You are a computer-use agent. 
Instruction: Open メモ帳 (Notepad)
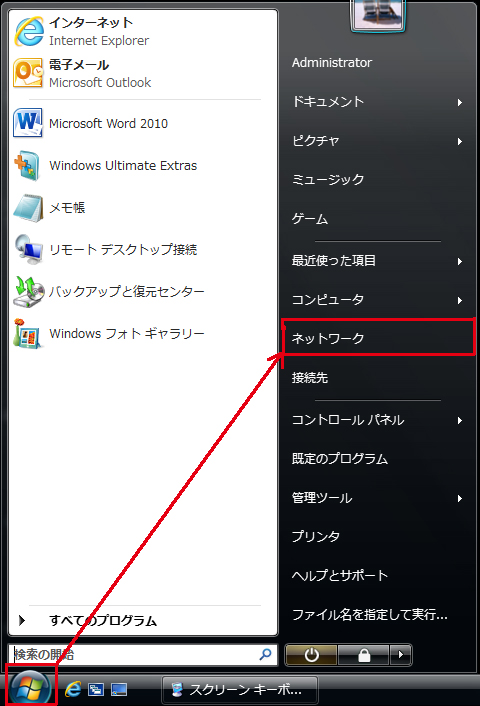[143, 208]
